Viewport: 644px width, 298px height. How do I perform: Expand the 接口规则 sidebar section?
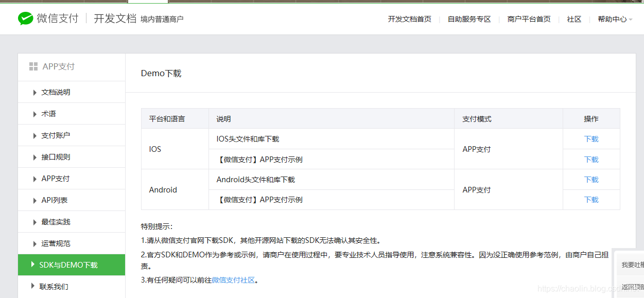(57, 156)
